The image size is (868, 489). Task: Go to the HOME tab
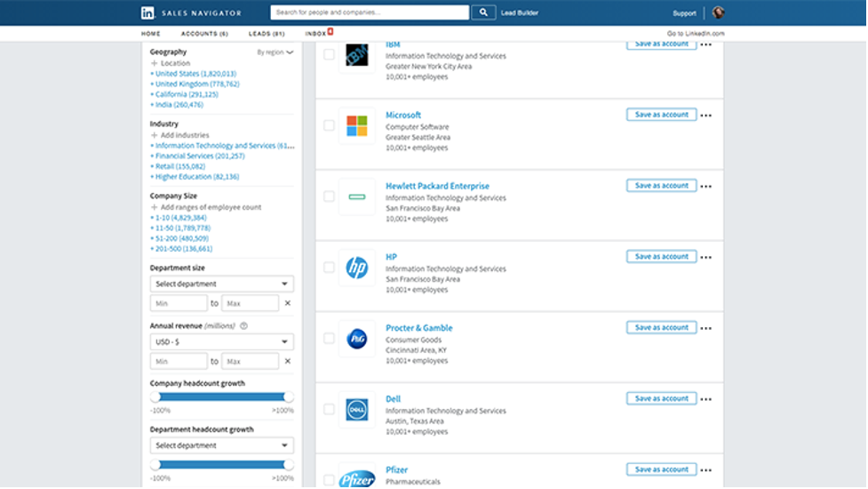[x=150, y=34]
